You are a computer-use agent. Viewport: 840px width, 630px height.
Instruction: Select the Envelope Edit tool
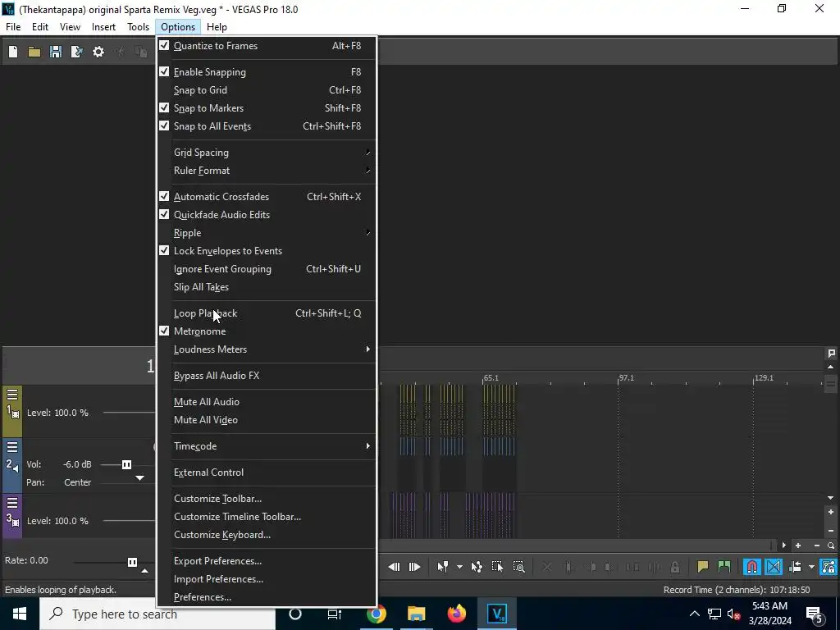(477, 567)
